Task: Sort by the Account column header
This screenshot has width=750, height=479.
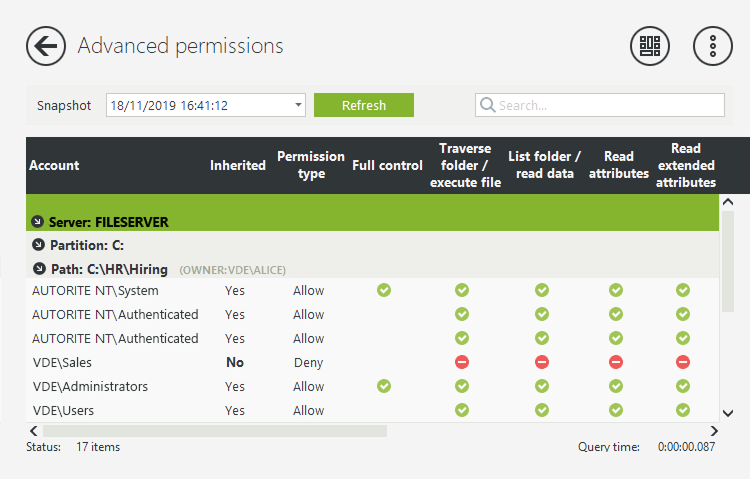Action: tap(55, 165)
